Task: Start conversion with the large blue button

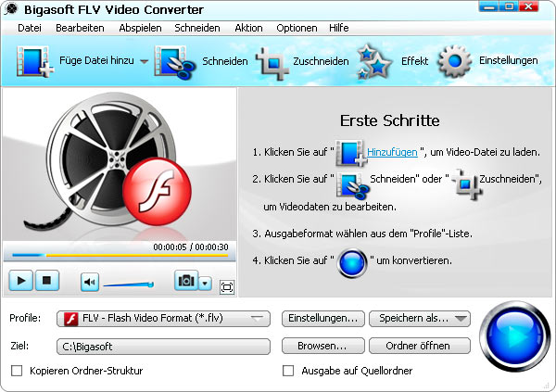Action: coord(514,336)
